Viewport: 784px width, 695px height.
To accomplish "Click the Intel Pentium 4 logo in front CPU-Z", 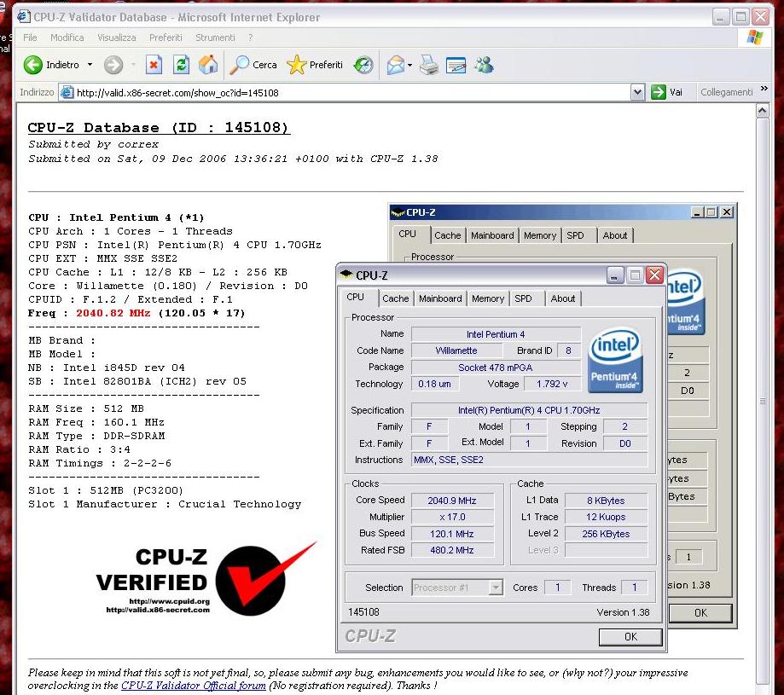I will click(x=614, y=359).
